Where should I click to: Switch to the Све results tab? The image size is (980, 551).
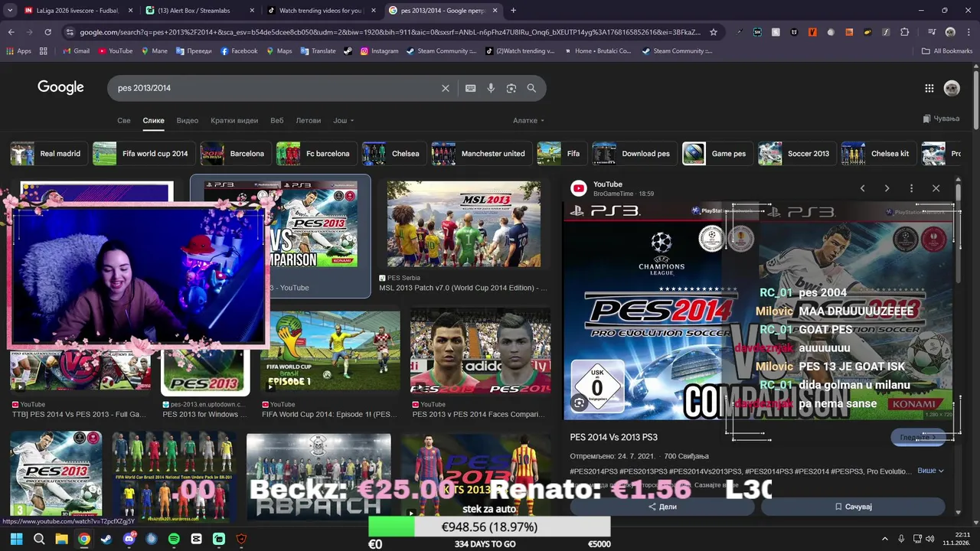pyautogui.click(x=124, y=121)
